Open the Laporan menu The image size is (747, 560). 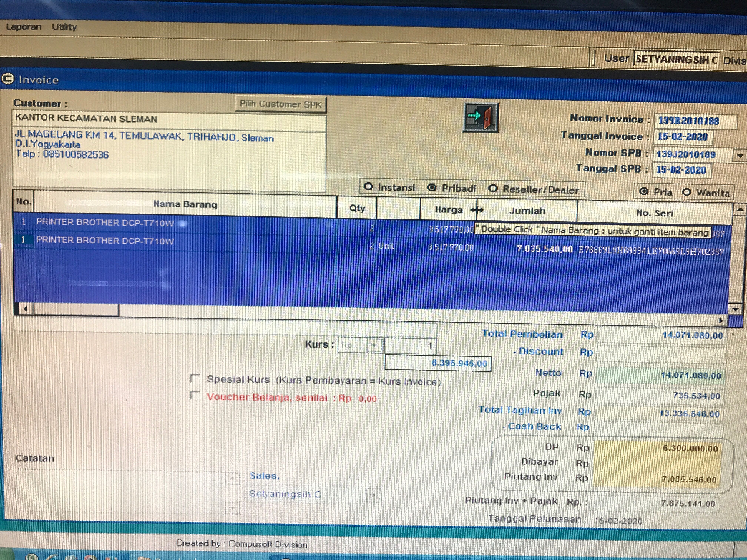tap(24, 27)
